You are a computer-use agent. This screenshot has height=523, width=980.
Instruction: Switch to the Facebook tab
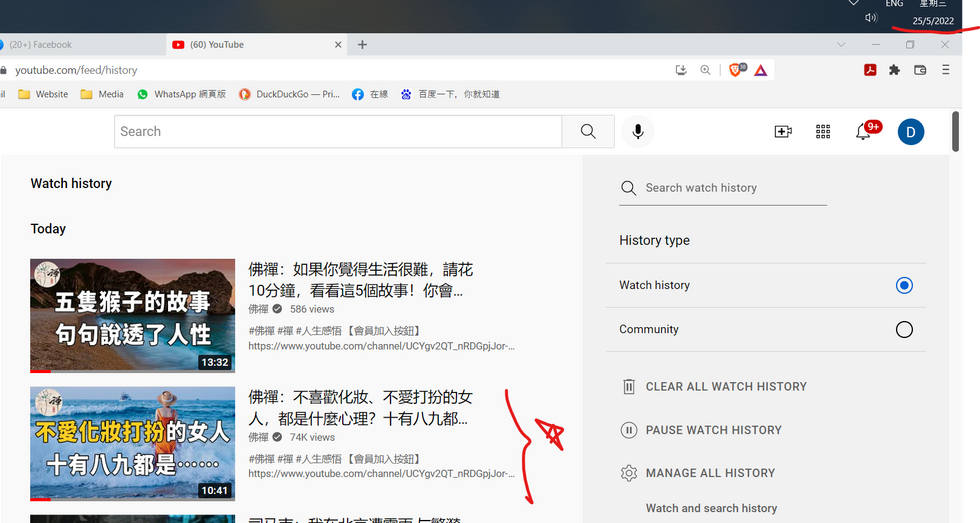81,44
